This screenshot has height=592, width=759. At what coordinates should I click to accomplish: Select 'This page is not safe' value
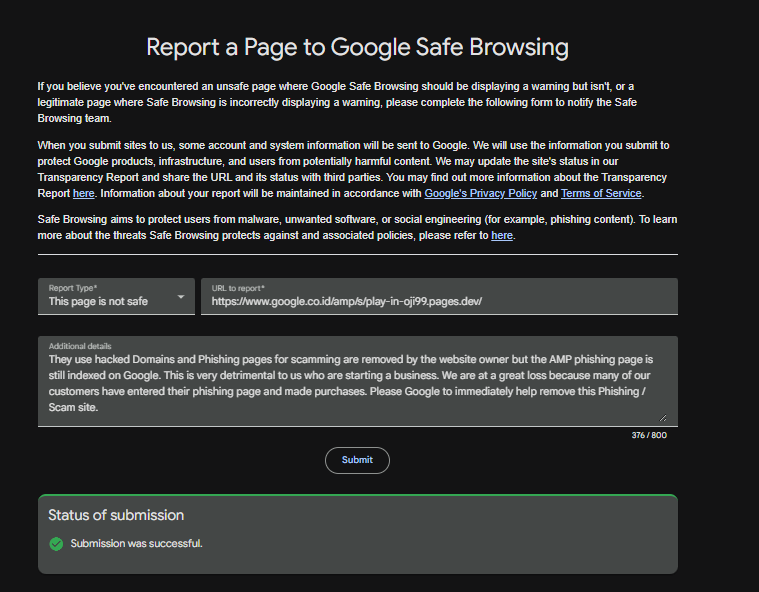(98, 301)
